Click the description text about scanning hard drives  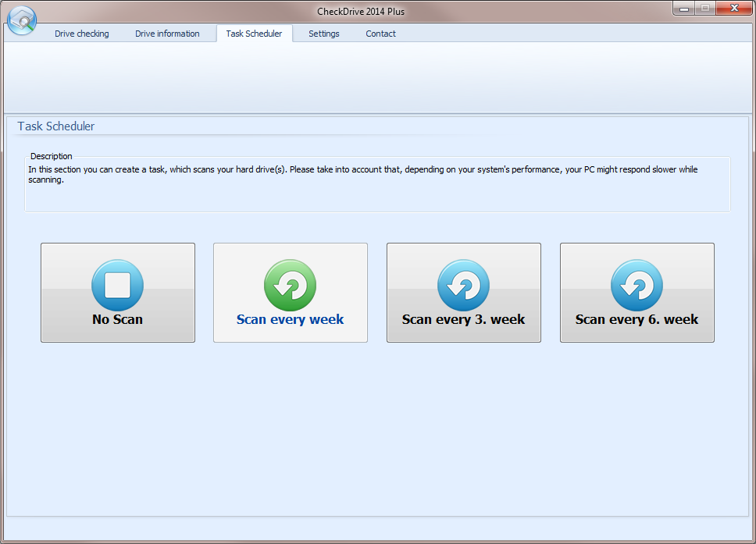(363, 174)
